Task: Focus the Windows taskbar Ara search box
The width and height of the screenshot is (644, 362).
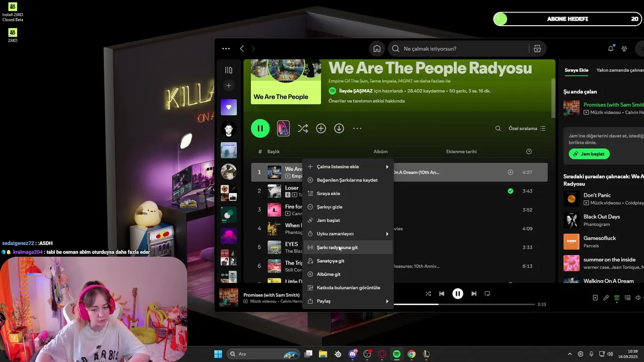Action: [264, 354]
